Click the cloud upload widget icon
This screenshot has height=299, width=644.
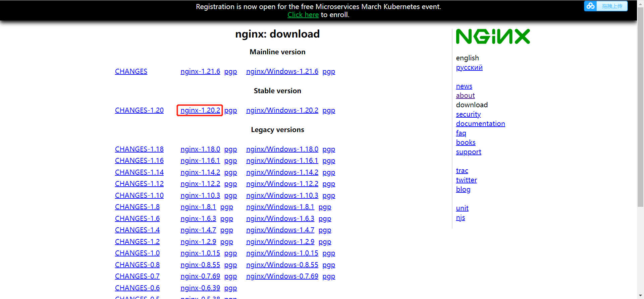[590, 6]
